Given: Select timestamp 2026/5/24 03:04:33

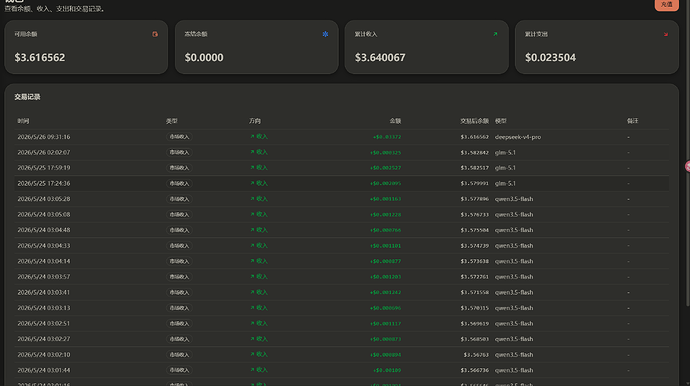Looking at the screenshot, I should coord(44,246).
